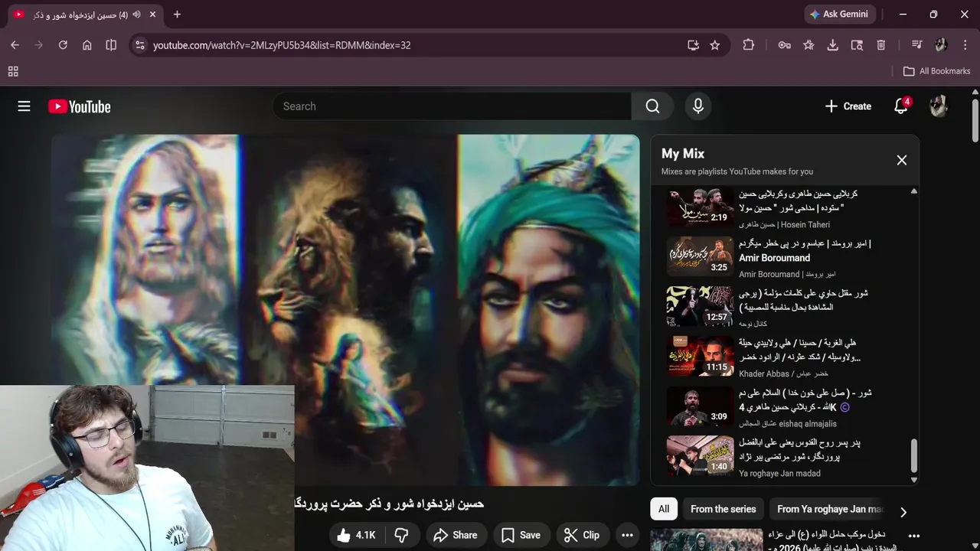
Task: Open more actions ellipsis under the video
Action: point(627,535)
